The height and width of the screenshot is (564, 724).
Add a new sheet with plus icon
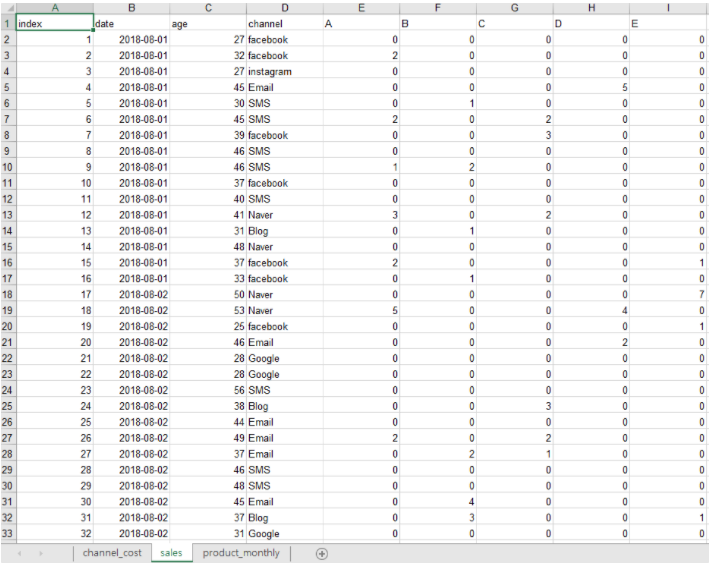(x=322, y=553)
